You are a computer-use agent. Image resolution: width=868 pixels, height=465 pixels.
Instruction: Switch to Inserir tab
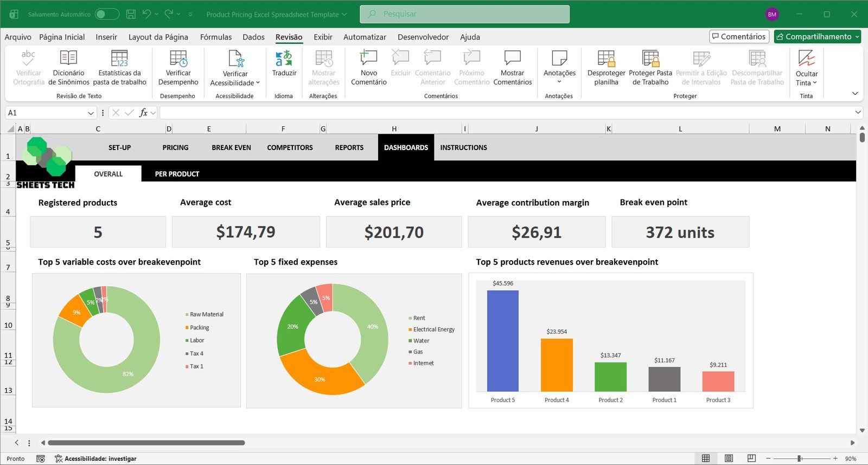coord(106,37)
